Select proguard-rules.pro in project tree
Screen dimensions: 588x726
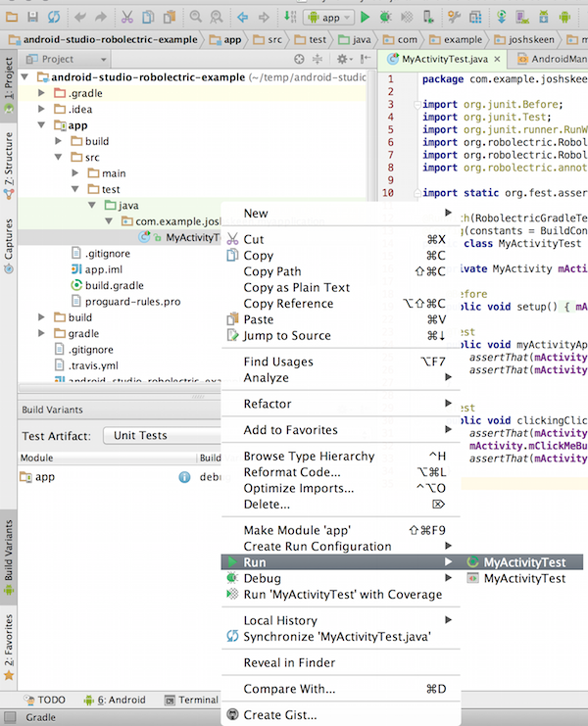tap(126, 302)
